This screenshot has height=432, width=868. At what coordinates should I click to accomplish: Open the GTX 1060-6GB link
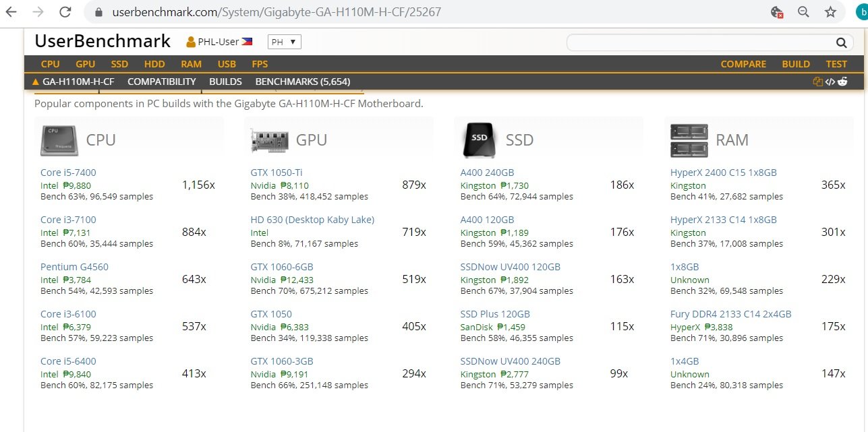pyautogui.click(x=281, y=267)
